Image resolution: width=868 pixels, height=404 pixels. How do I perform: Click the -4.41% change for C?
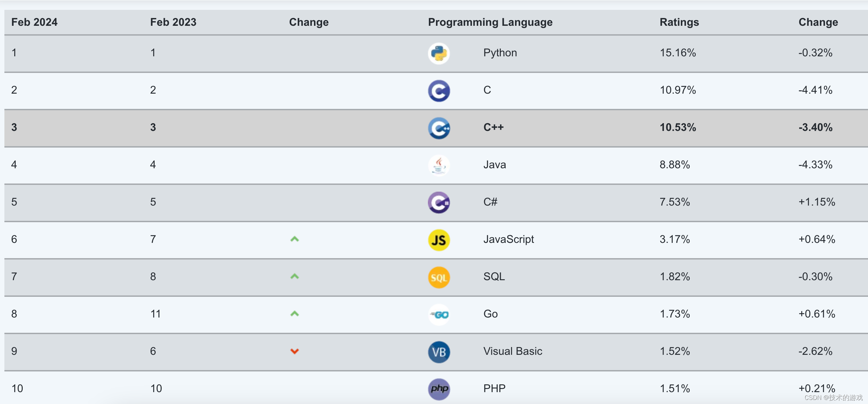pos(815,90)
